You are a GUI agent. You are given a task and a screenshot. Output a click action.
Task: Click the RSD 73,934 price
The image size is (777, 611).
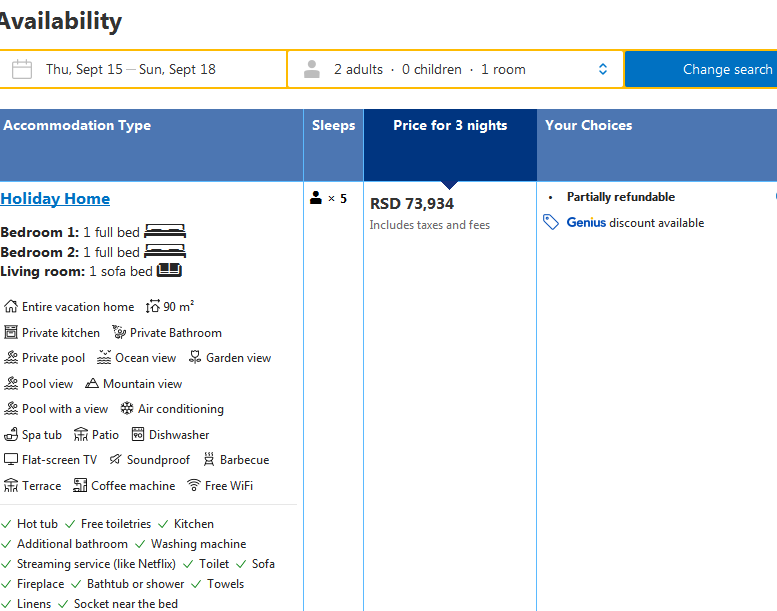pos(412,204)
